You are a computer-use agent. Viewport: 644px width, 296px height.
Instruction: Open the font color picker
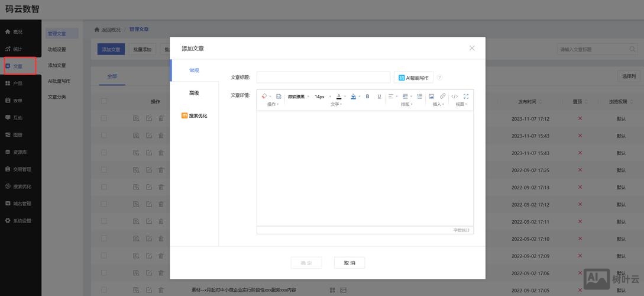pyautogui.click(x=339, y=96)
